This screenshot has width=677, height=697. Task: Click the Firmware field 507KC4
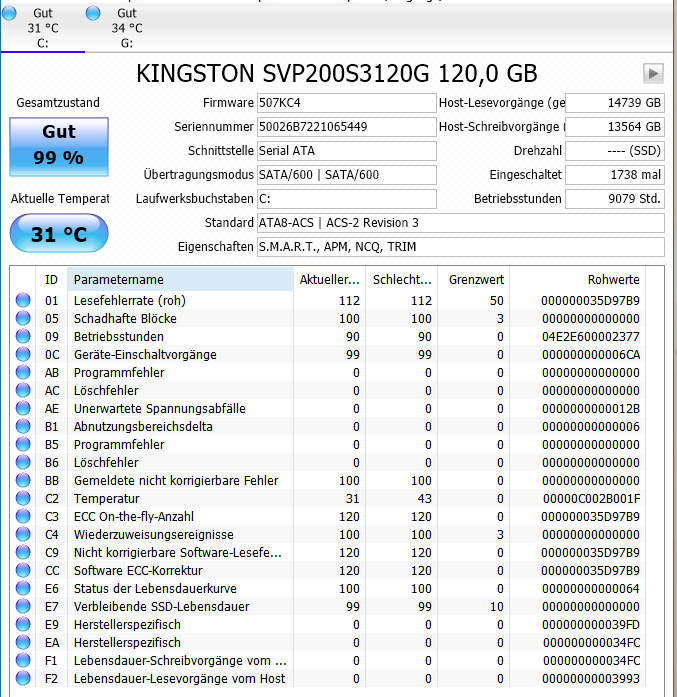pos(346,103)
